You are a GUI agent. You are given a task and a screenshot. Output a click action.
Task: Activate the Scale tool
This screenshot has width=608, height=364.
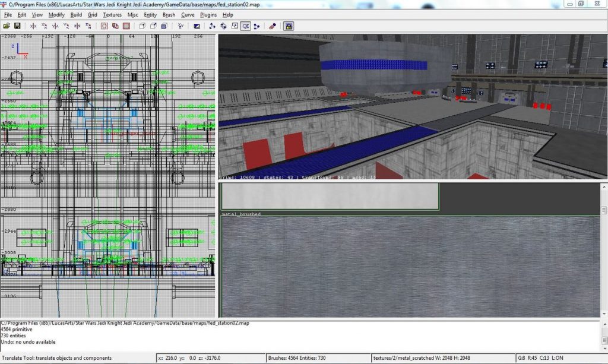[x=235, y=26]
